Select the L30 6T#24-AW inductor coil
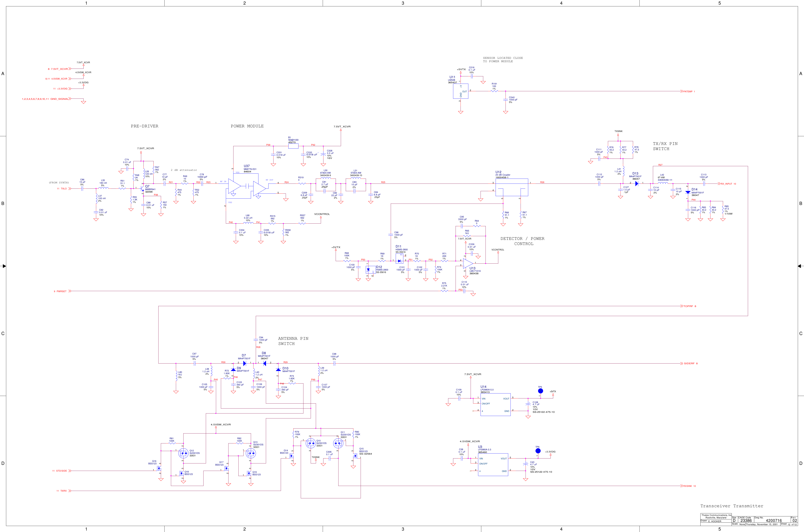The height and width of the screenshot is (532, 804). 326,178
